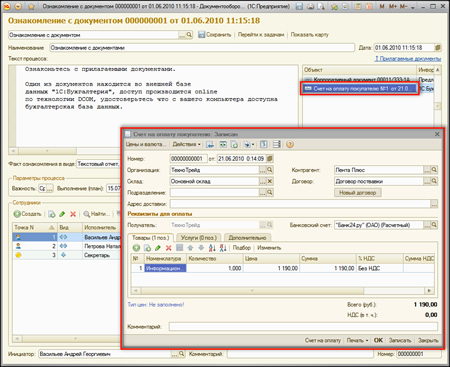450x367 pixels.
Task: Click Записать in invoice footer
Action: (400, 340)
